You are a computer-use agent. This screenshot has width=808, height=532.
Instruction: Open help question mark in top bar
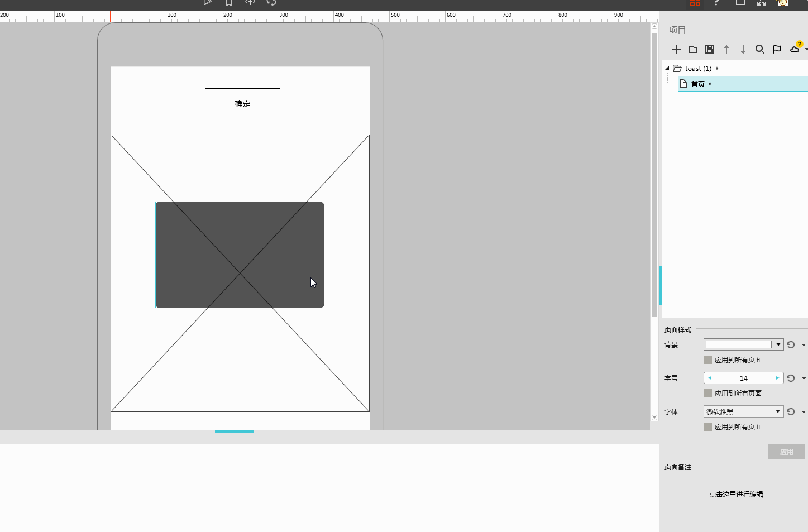point(716,3)
